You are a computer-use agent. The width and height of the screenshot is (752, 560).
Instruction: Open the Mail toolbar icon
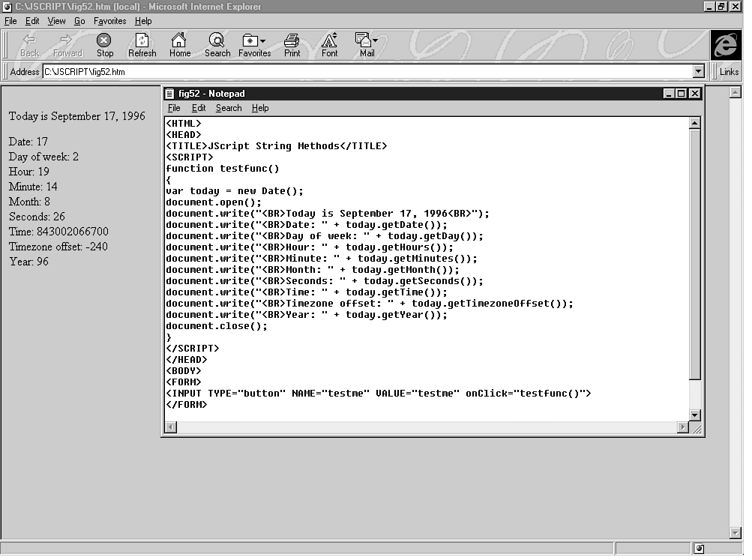click(367, 44)
